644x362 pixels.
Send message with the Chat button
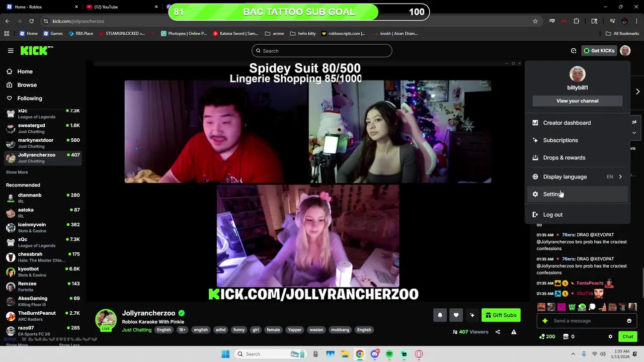tap(628, 337)
